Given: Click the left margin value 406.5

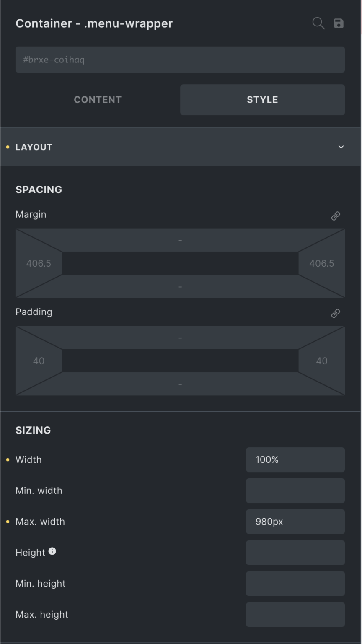Looking at the screenshot, I should [x=39, y=263].
